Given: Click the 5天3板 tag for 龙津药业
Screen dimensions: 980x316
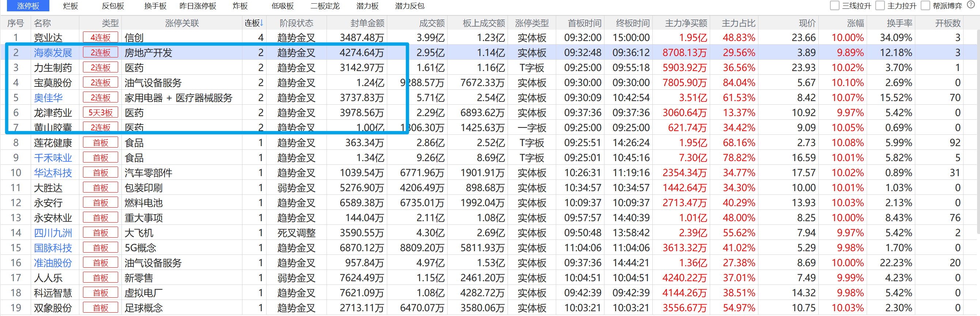Looking at the screenshot, I should (x=101, y=113).
